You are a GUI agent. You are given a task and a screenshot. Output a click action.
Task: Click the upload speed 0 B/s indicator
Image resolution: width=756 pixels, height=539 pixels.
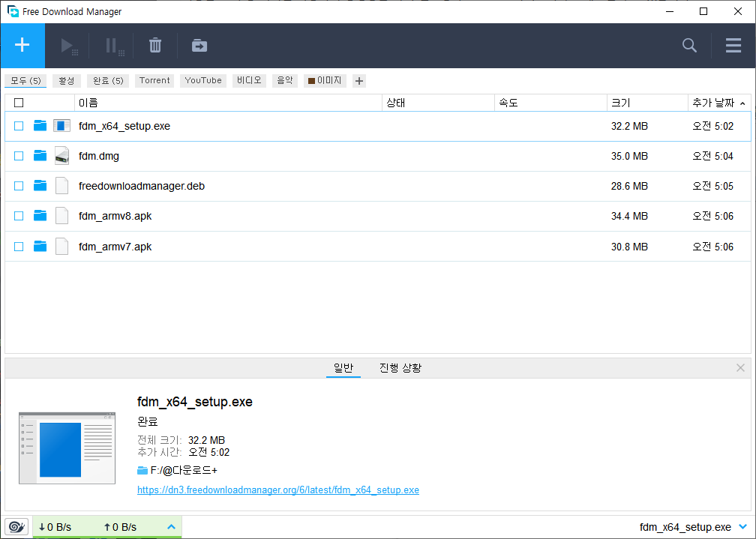point(120,527)
